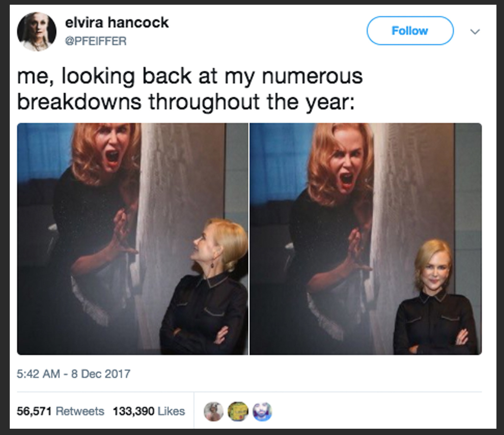Viewport: 504px width, 435px height.
Task: Open the 5:42 AM tweet time link
Action: click(38, 374)
